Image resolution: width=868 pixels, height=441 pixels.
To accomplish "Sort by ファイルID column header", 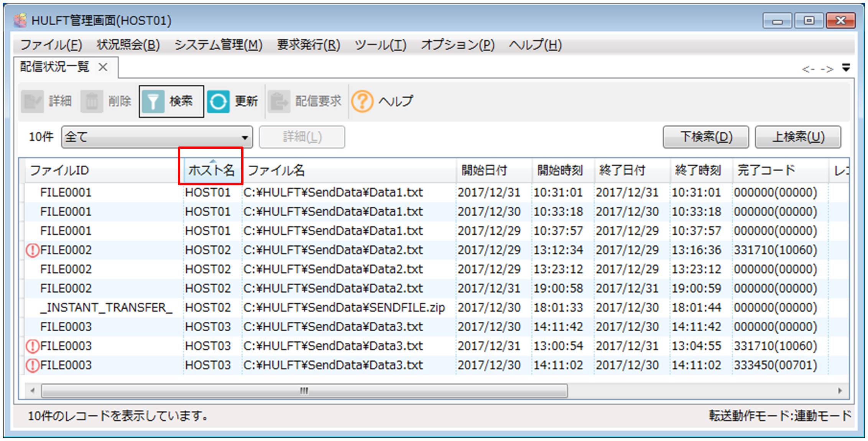I will tap(104, 170).
